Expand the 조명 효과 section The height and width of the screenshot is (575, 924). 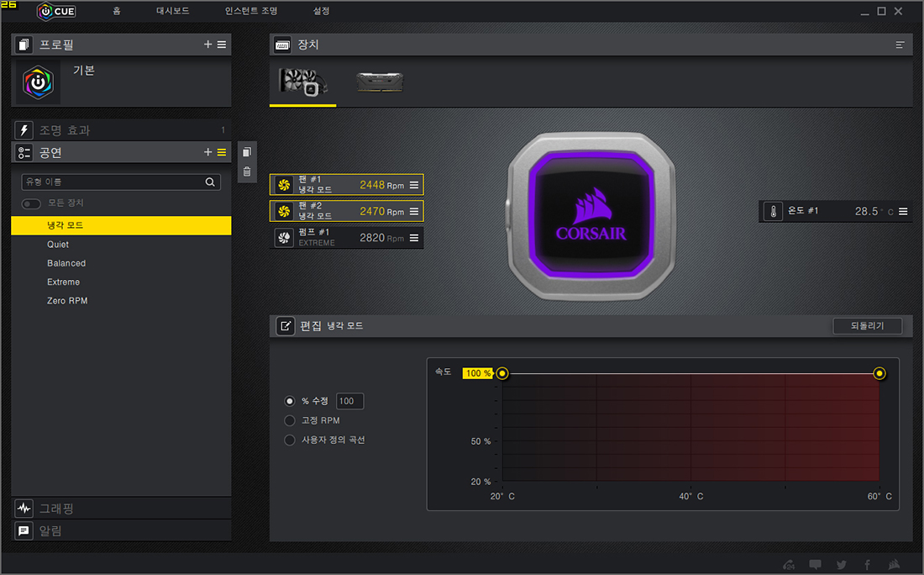coord(121,130)
